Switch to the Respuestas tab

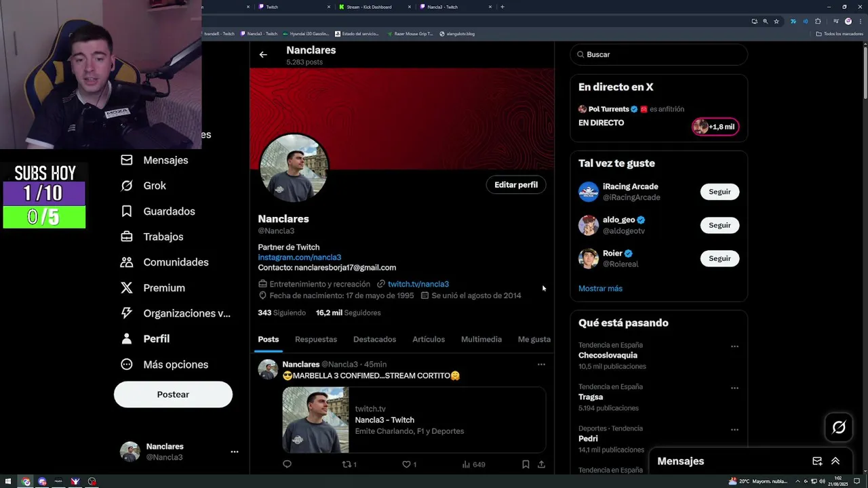(x=316, y=340)
